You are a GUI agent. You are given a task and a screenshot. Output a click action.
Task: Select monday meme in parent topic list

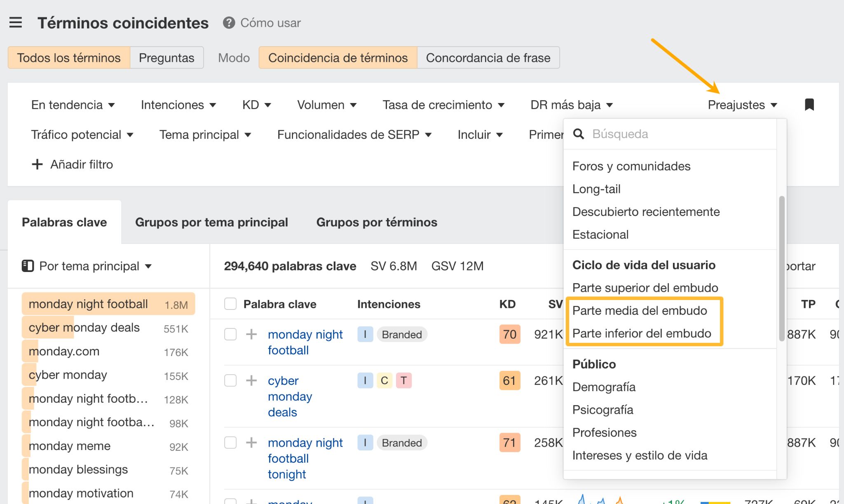coord(108,446)
